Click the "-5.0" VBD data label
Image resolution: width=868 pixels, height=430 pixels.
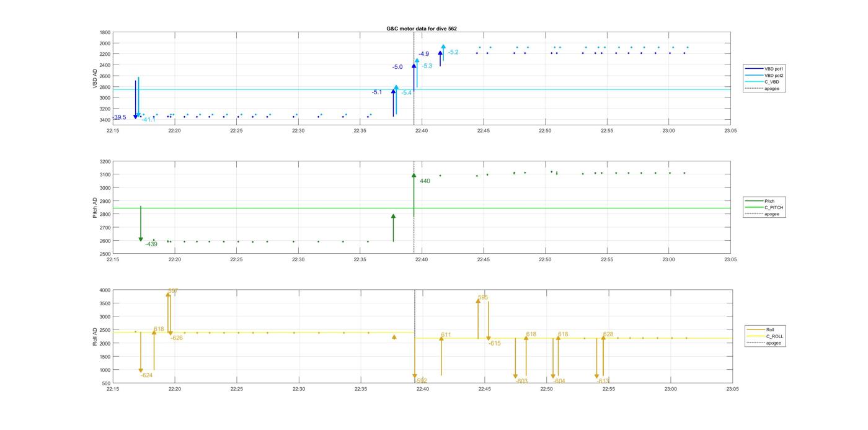coord(397,67)
